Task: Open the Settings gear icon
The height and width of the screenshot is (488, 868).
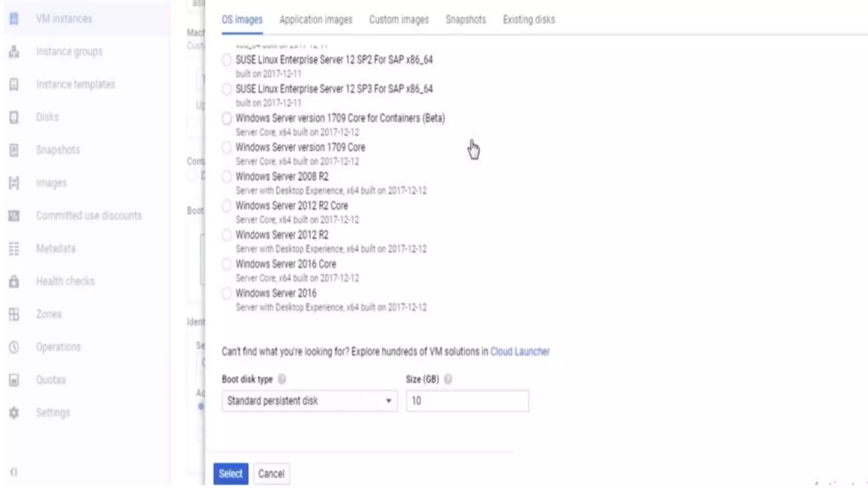Action: coord(14,413)
